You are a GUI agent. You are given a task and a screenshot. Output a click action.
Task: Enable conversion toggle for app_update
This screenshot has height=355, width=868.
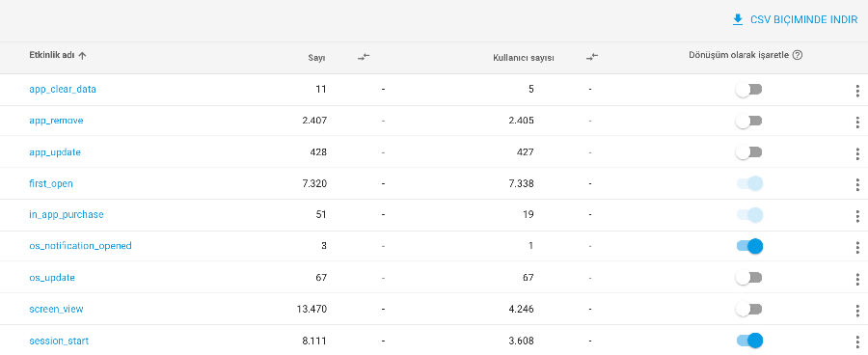click(x=749, y=151)
